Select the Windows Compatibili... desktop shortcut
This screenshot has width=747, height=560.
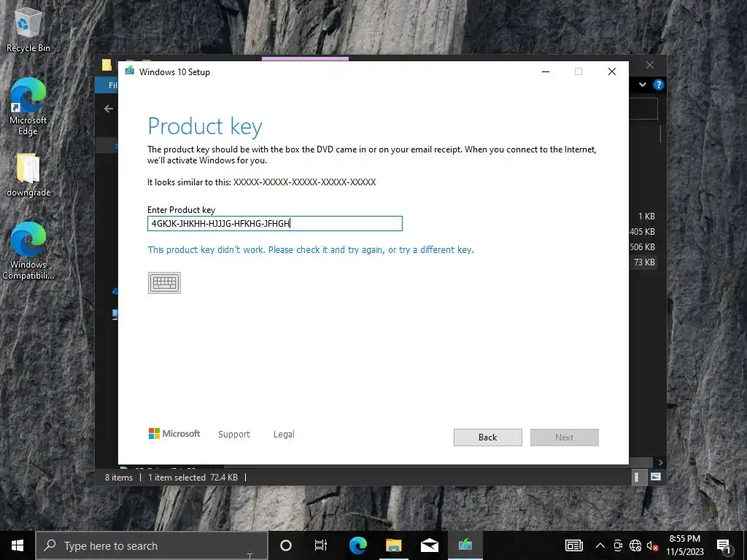click(x=28, y=251)
